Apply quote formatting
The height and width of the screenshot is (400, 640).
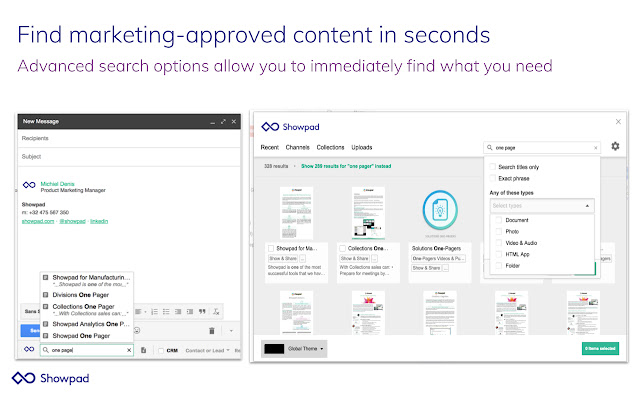pos(202,312)
